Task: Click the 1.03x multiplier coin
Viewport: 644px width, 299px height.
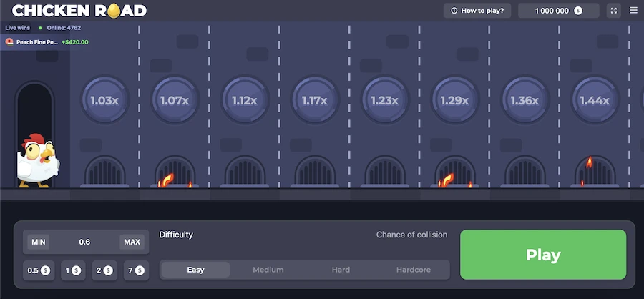Action: tap(104, 100)
